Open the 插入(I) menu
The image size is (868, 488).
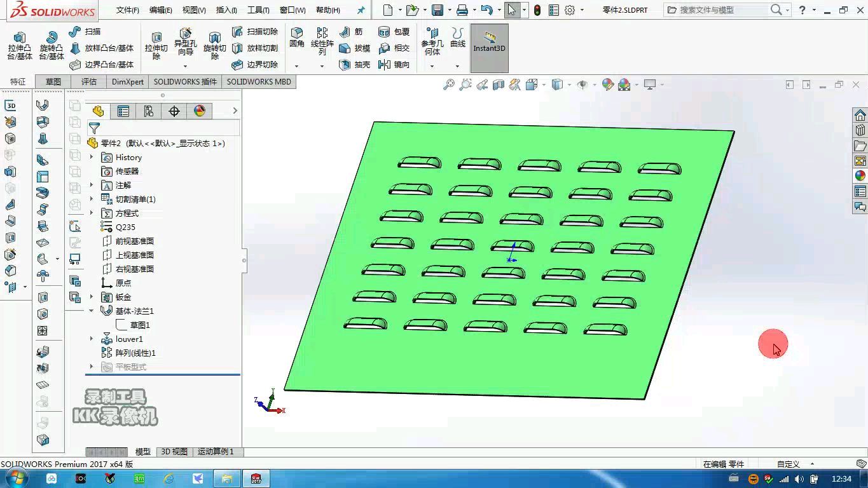point(226,10)
